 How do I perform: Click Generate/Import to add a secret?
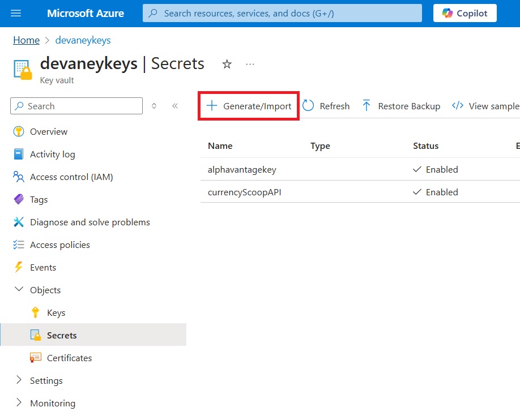(249, 106)
